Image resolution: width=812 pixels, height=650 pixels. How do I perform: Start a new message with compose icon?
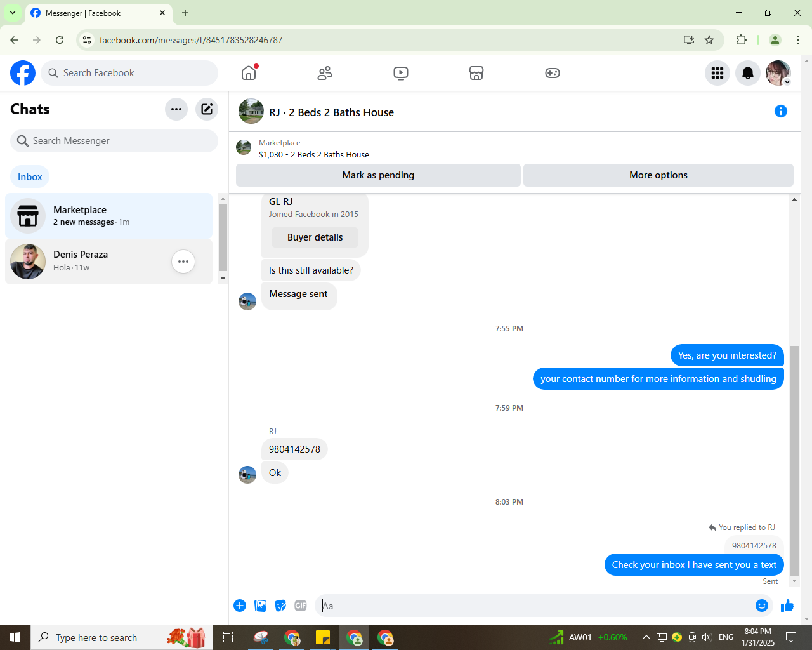207,109
